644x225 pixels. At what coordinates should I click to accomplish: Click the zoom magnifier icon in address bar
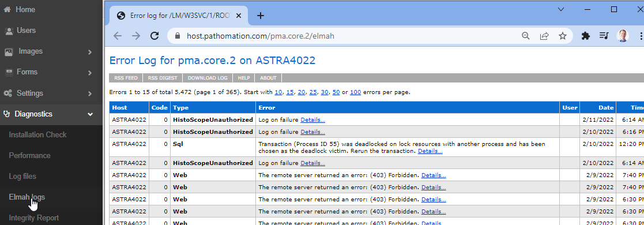(525, 36)
